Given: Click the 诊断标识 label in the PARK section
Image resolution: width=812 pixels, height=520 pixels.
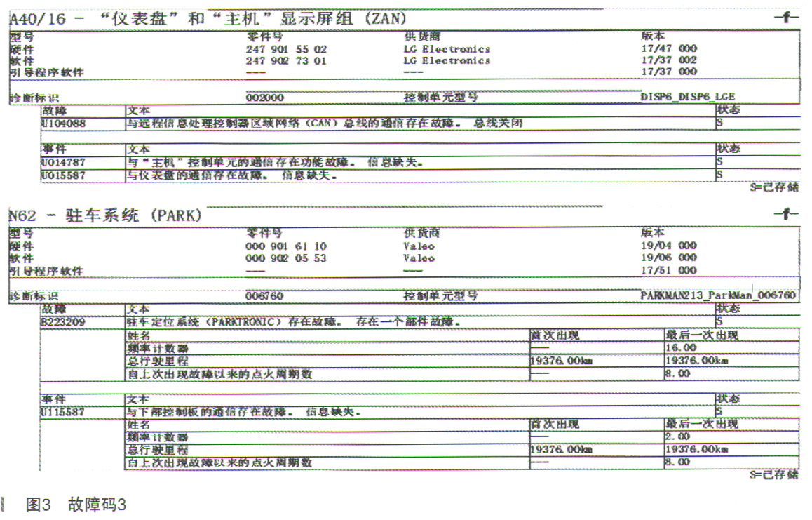Looking at the screenshot, I should [x=34, y=297].
